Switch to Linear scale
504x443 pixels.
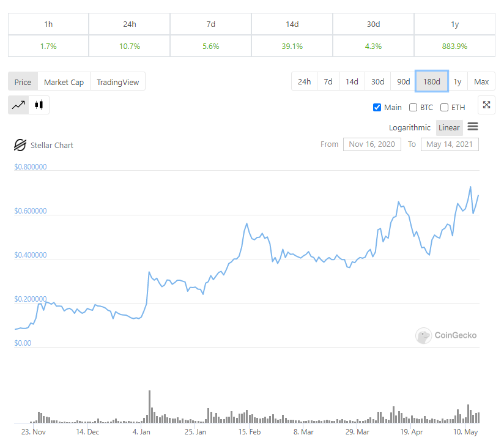coord(449,128)
